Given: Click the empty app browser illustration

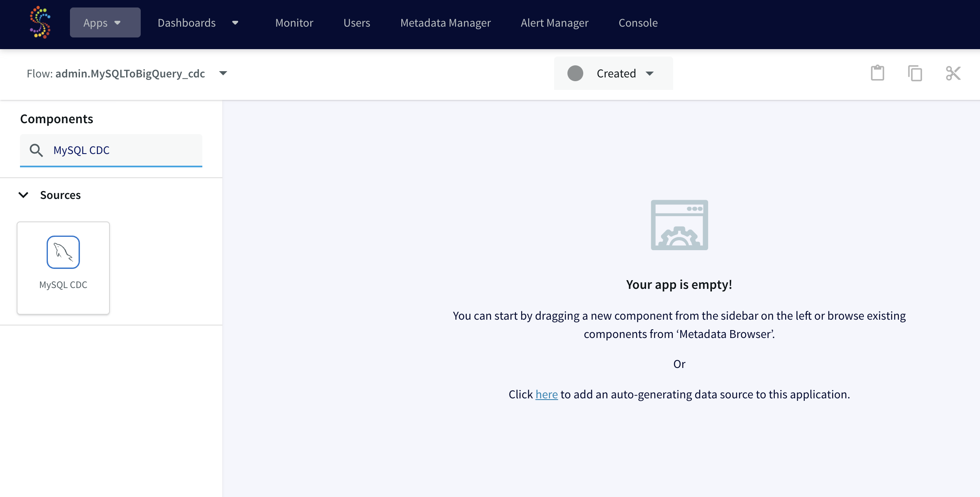Looking at the screenshot, I should point(679,225).
